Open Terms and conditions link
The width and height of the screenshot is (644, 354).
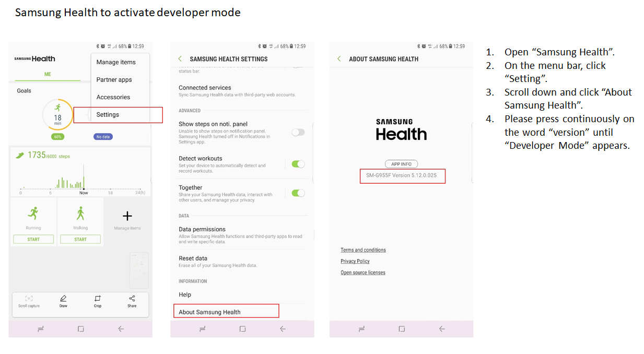363,250
